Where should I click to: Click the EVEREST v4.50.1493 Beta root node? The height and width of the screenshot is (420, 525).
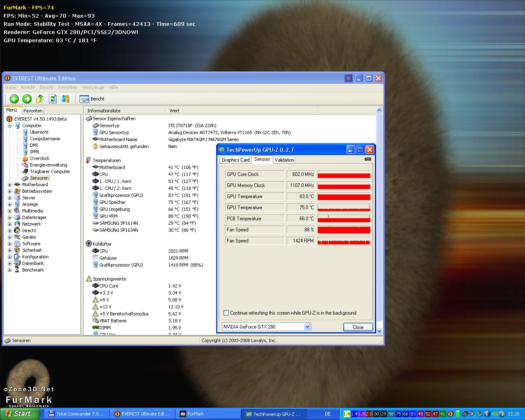tap(40, 119)
